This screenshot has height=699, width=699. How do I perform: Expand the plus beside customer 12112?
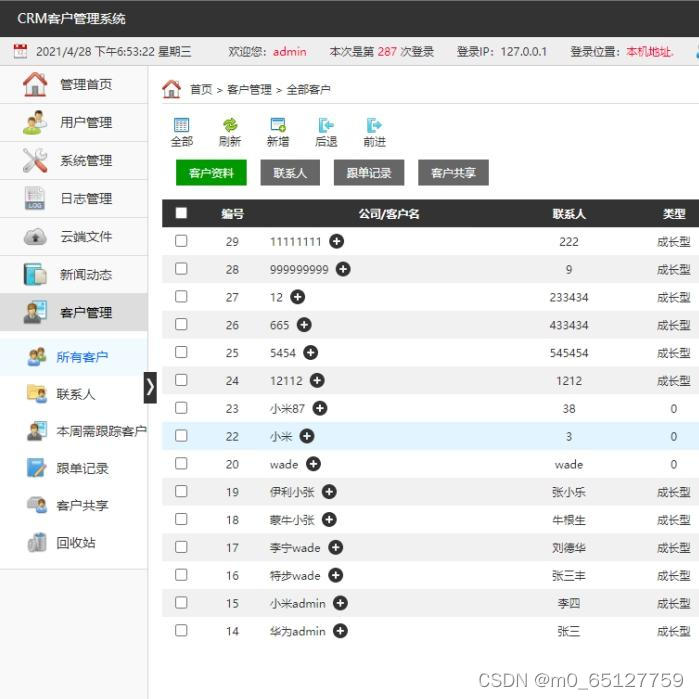pyautogui.click(x=317, y=380)
